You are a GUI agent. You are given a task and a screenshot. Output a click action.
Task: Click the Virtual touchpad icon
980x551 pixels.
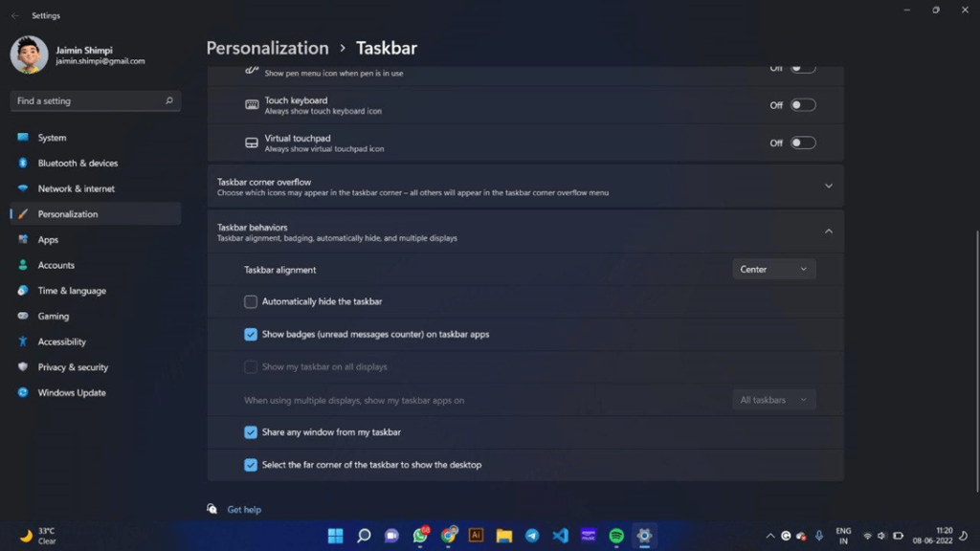coord(252,143)
